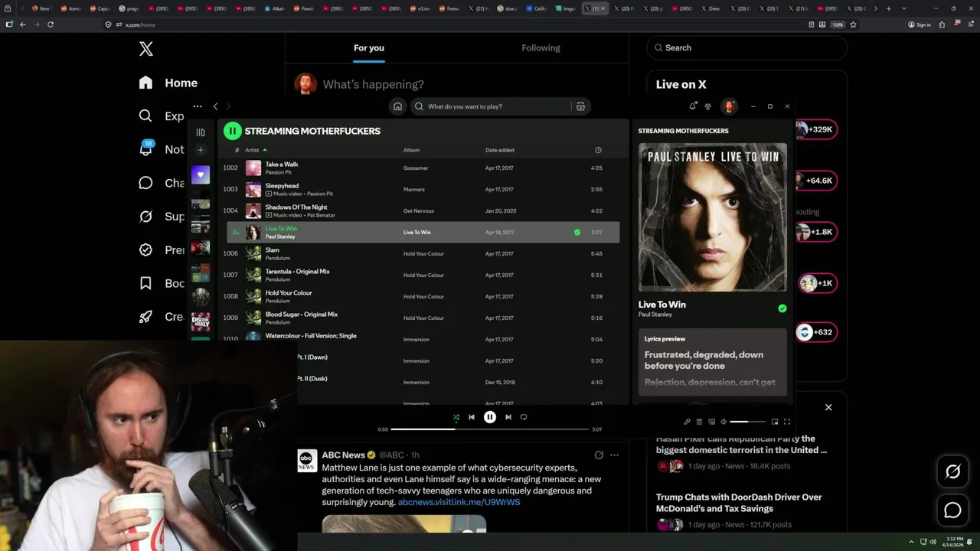Switch to For you tab on X
The width and height of the screenshot is (980, 551).
pyautogui.click(x=369, y=47)
